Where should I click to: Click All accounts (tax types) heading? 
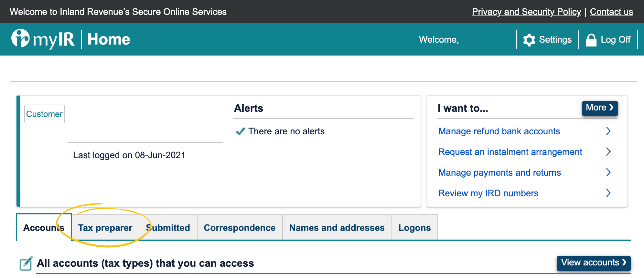point(145,263)
